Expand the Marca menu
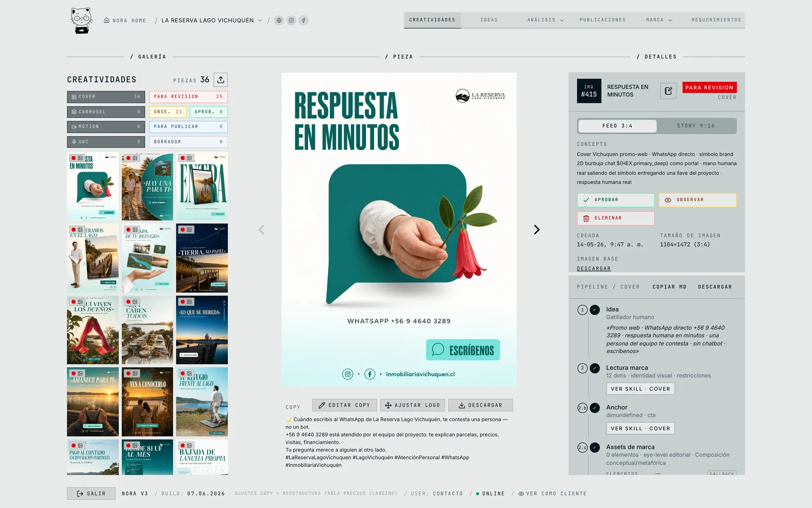 [x=659, y=20]
